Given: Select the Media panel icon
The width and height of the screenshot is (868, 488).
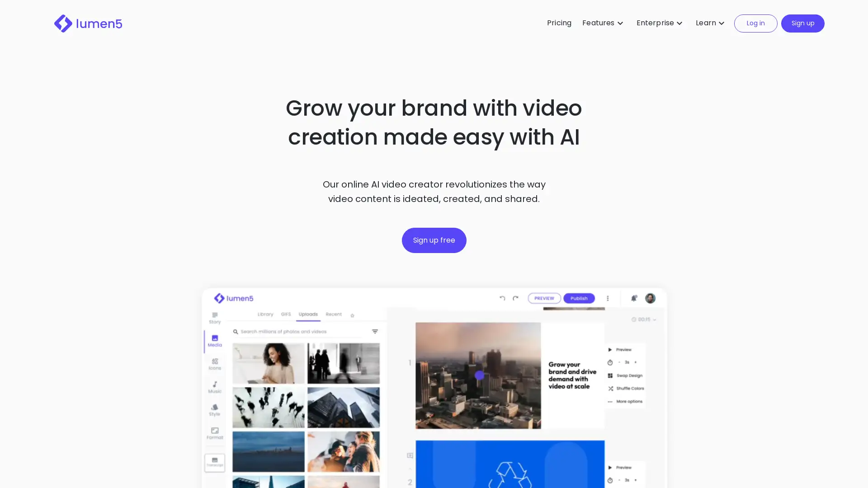Looking at the screenshot, I should point(214,340).
